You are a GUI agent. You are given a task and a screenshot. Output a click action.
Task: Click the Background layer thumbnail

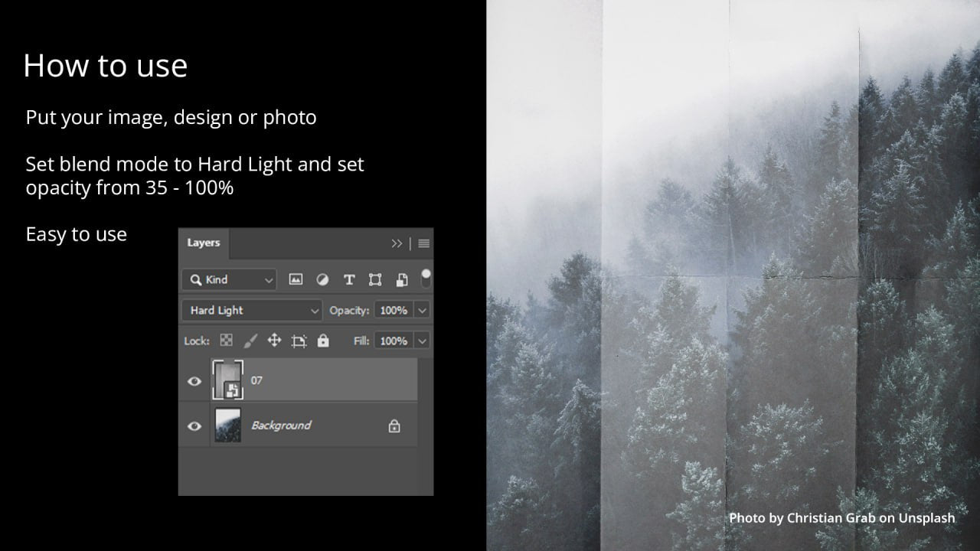point(227,425)
